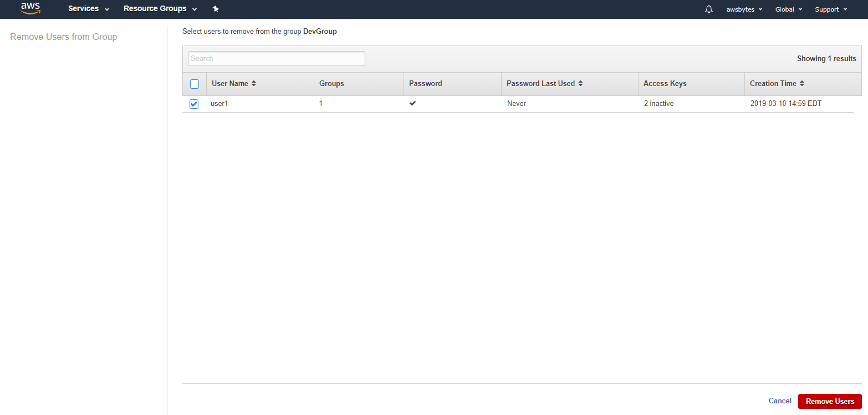
Task: Check the password checkmark for user1
Action: coord(412,103)
